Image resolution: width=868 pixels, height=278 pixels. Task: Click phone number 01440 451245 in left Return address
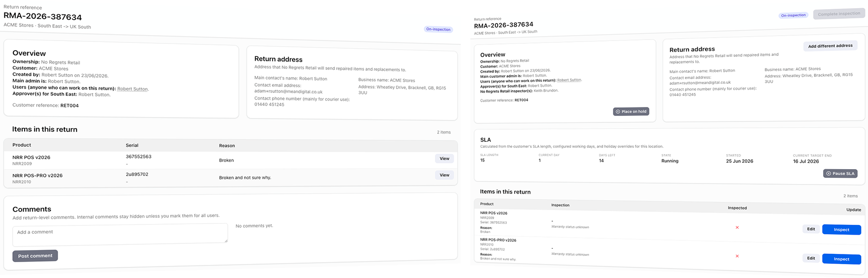(x=269, y=105)
